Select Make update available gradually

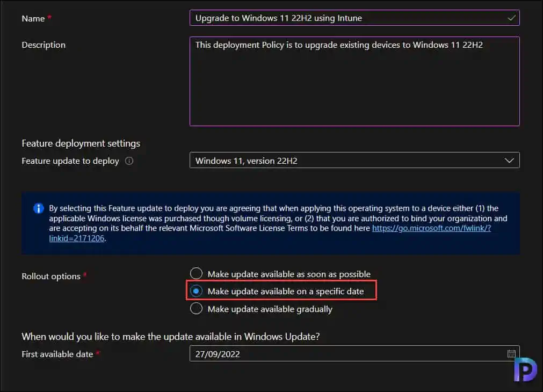point(197,308)
